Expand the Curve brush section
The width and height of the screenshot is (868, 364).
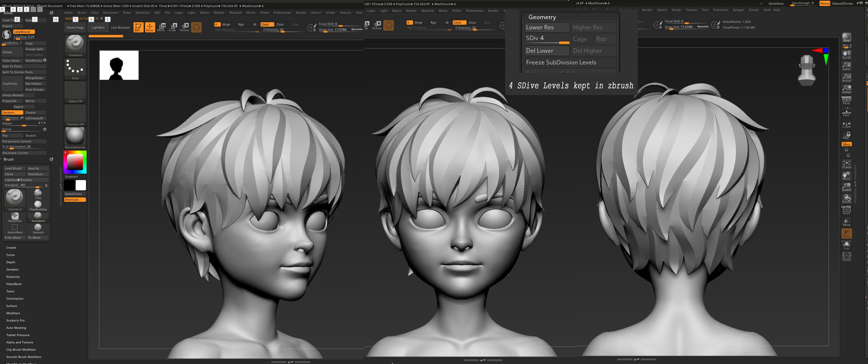10,255
